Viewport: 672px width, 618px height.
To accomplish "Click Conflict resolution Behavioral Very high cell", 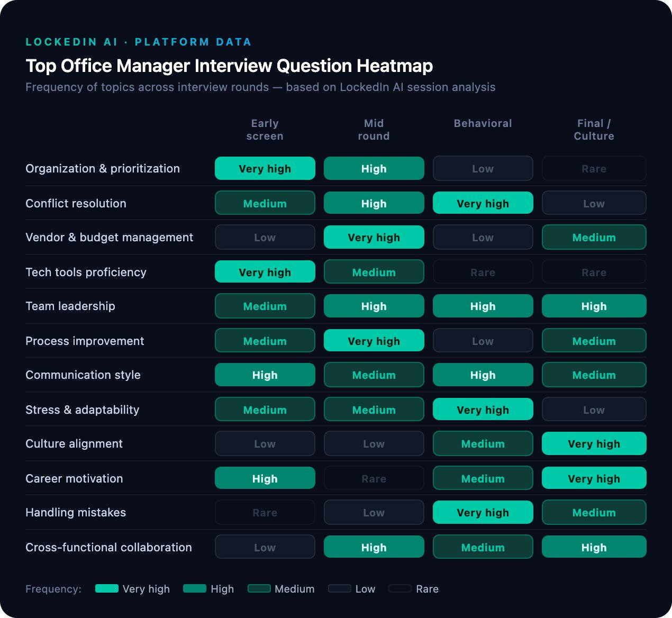I will pos(483,203).
